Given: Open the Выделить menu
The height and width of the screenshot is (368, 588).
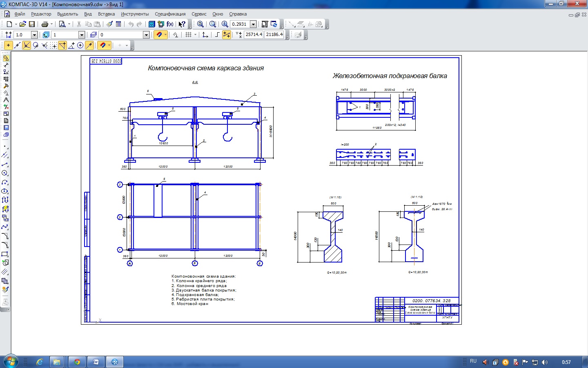Looking at the screenshot, I should pos(67,14).
